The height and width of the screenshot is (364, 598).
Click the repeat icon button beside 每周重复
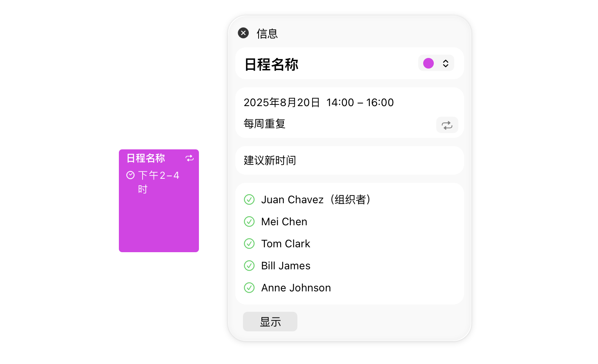[x=447, y=125]
